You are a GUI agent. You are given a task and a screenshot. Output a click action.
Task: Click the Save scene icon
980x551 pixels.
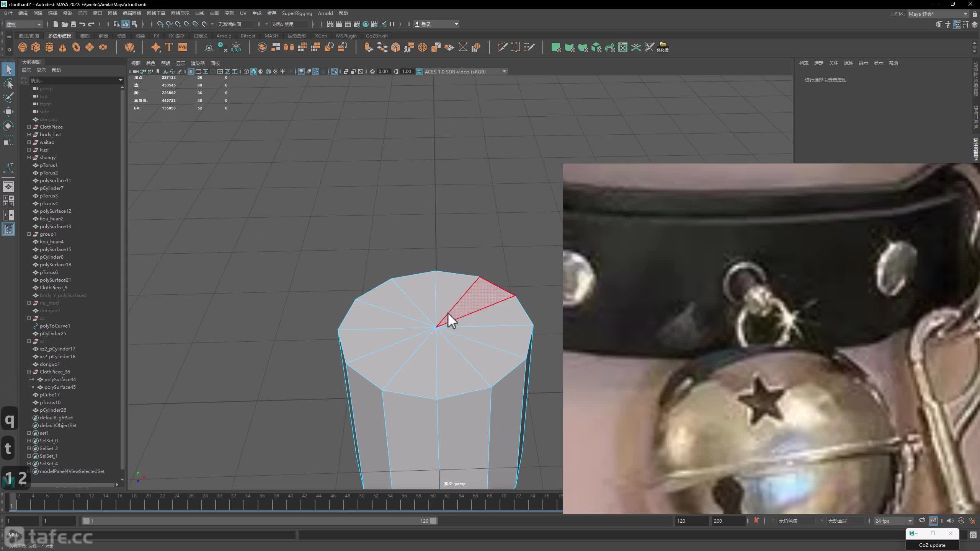click(x=73, y=24)
